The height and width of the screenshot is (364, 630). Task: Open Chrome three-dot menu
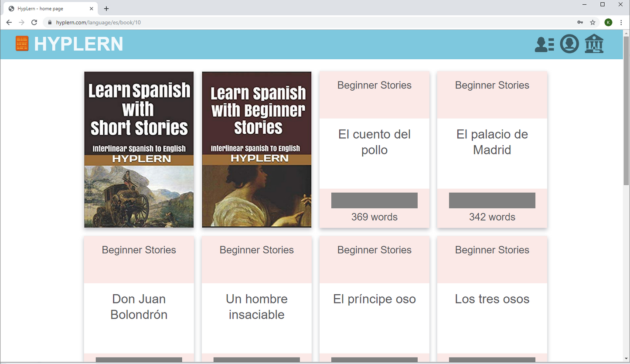click(621, 22)
